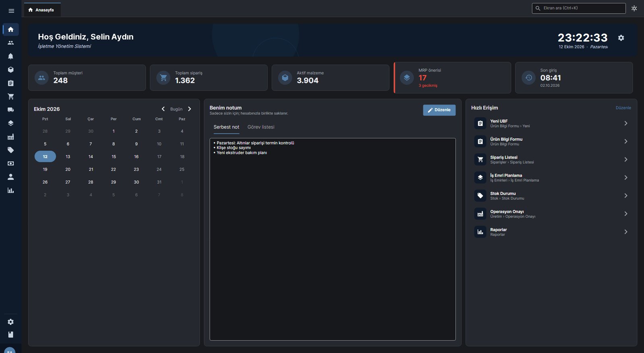
Task: Go to the next month in the calendar
Action: point(190,109)
